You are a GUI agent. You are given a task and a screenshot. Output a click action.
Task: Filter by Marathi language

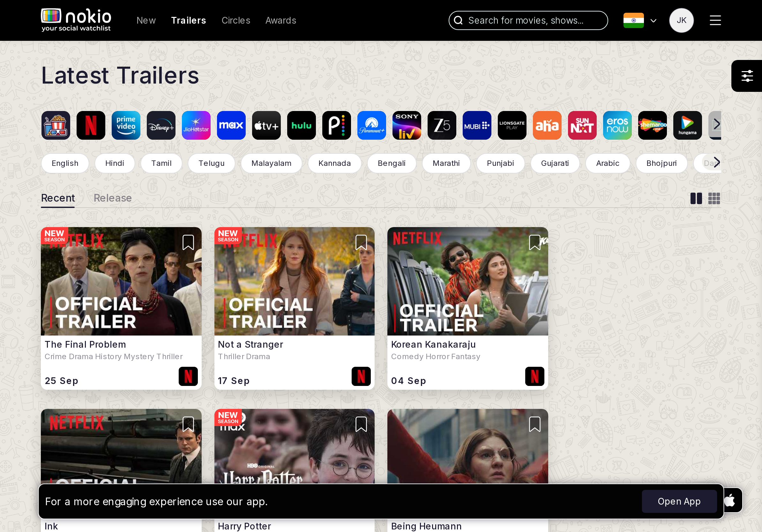446,163
